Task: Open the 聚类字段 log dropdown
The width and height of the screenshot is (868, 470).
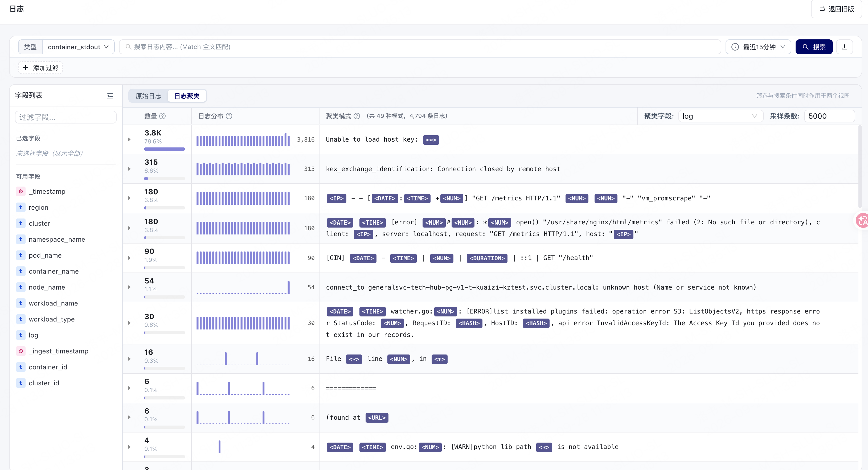Action: [720, 116]
